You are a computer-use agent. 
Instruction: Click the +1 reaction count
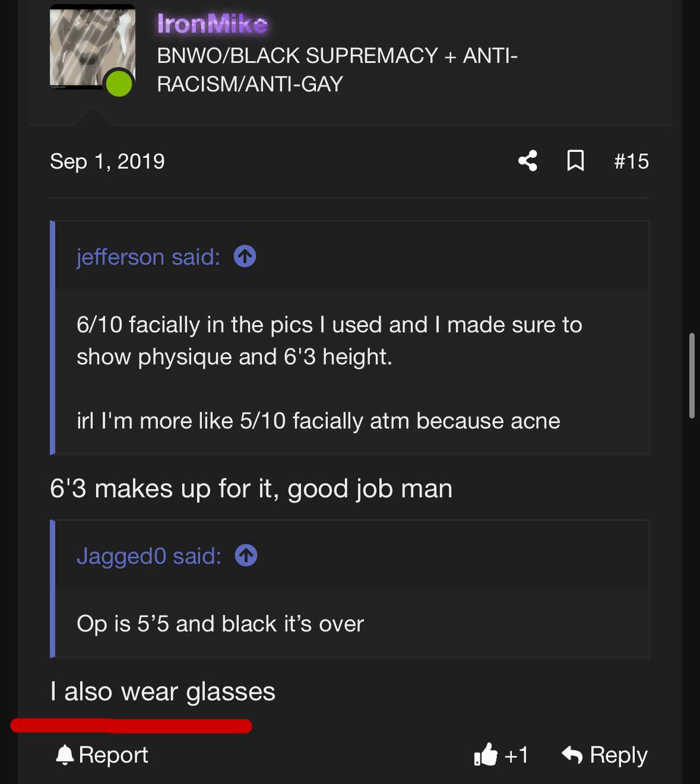516,755
